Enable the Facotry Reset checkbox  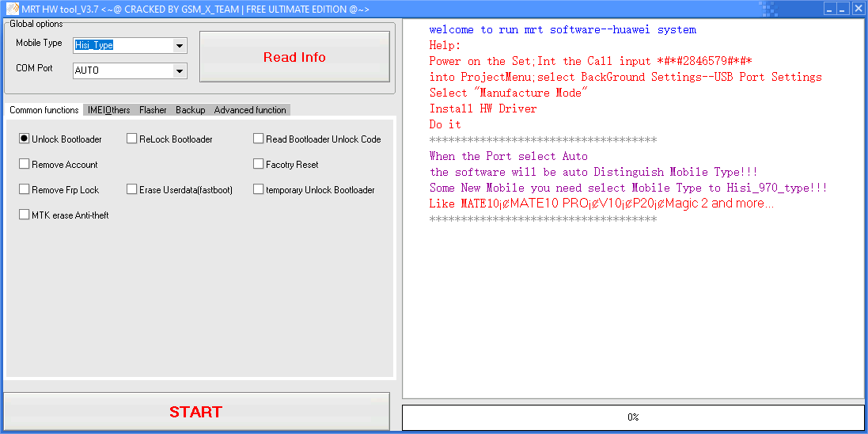[259, 164]
